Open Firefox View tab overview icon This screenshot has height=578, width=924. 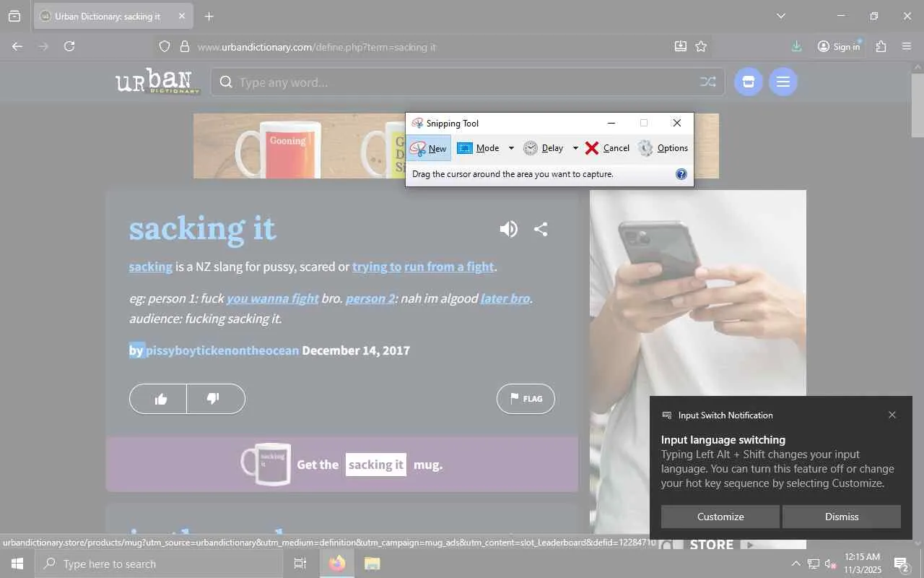[x=14, y=16]
